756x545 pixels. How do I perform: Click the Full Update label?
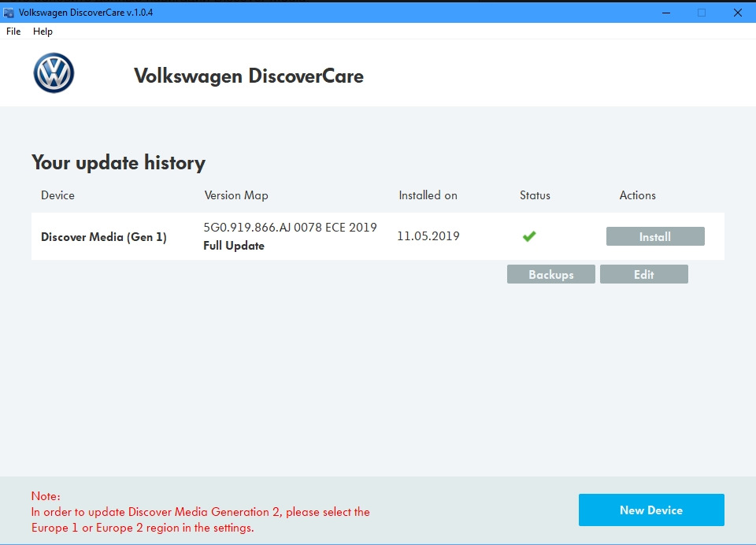click(234, 246)
